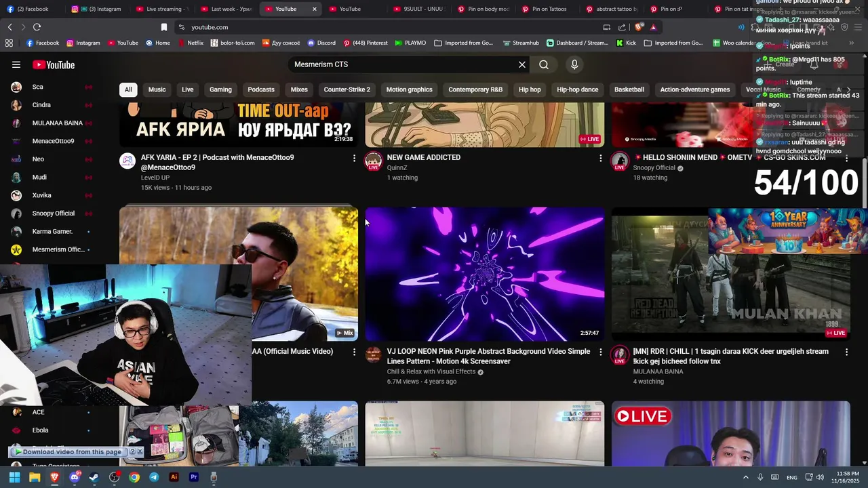This screenshot has height=488, width=868.
Task: Click Download video from this page button
Action: 67,451
